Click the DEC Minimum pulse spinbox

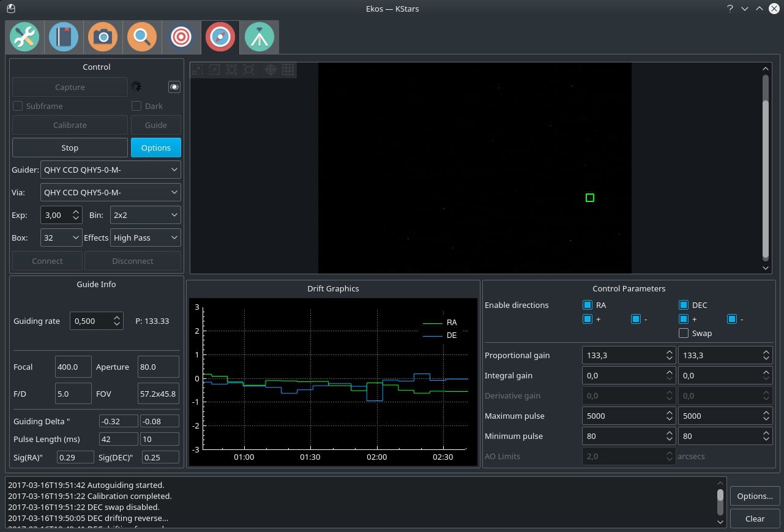coord(725,436)
